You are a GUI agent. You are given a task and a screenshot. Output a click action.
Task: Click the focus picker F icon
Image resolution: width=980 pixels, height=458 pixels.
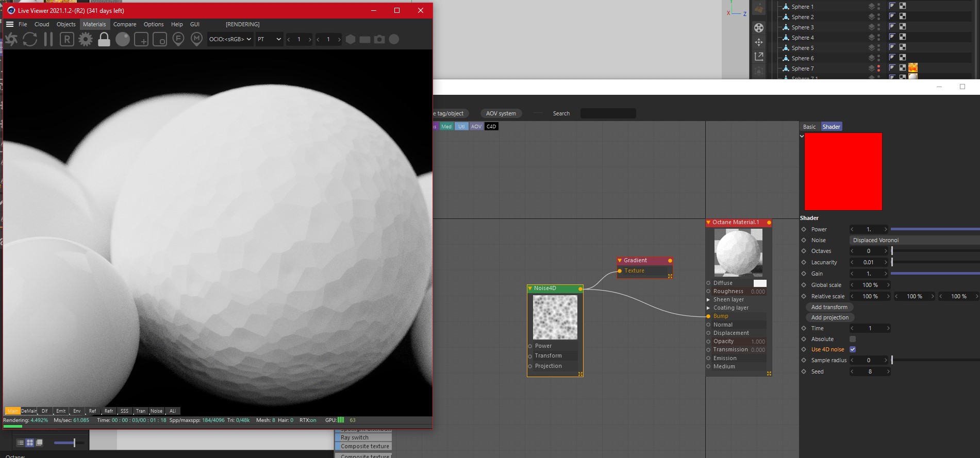(x=178, y=39)
